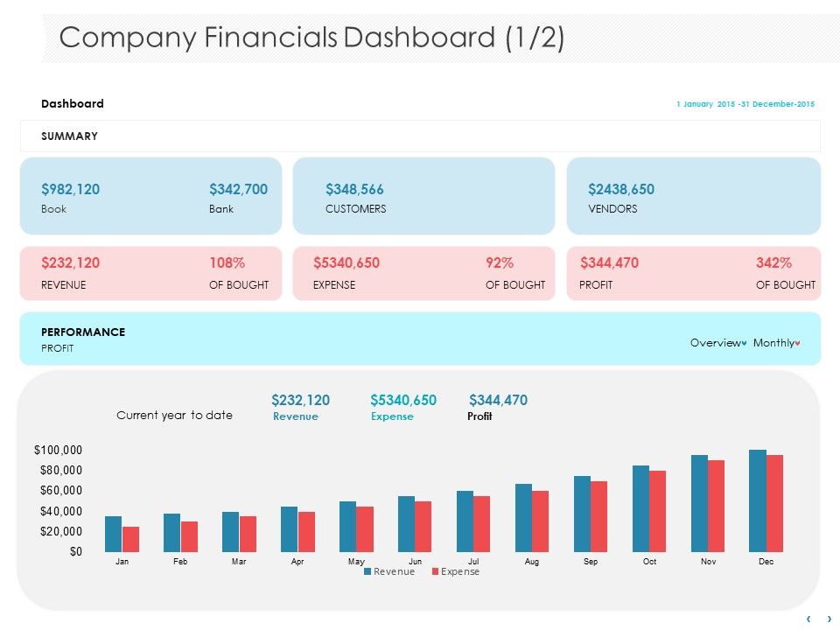840x630 pixels.
Task: Click the Jan expense bar
Action: pos(130,540)
